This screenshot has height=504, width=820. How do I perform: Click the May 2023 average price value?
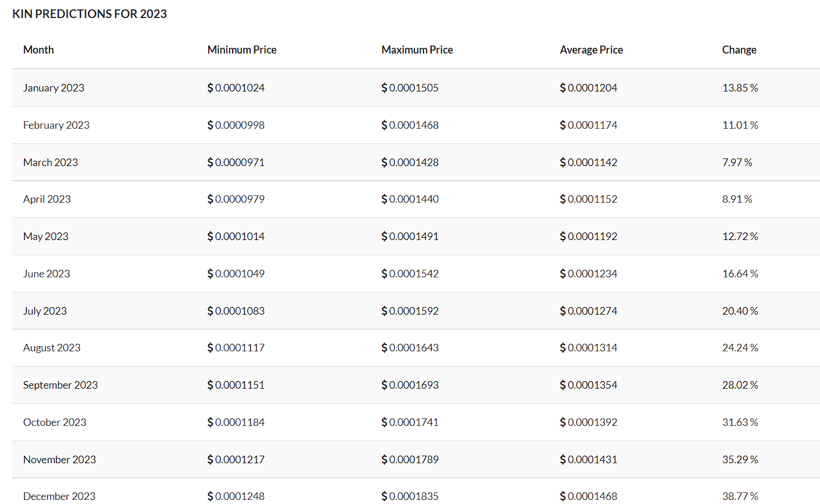click(588, 236)
